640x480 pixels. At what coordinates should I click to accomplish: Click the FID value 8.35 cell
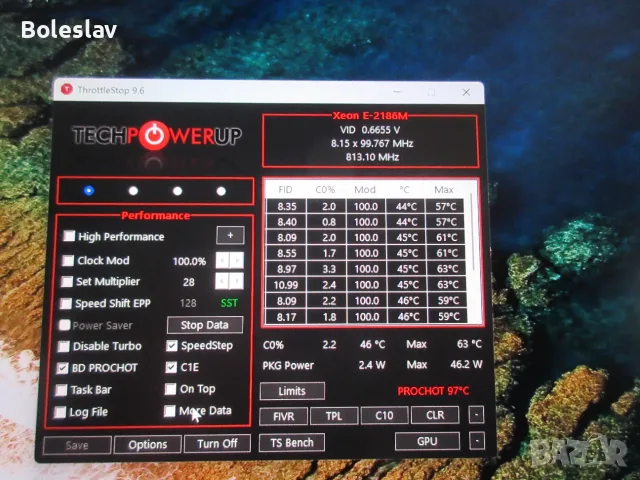[x=286, y=207]
